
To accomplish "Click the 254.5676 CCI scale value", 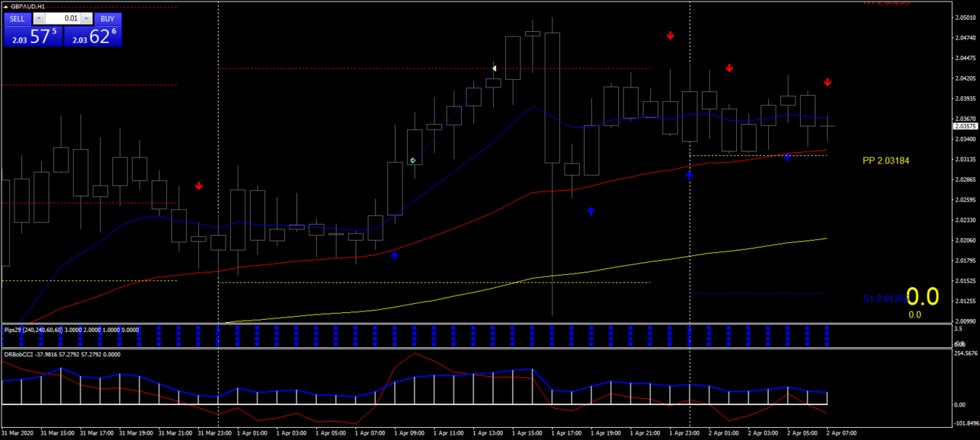I will (965, 353).
